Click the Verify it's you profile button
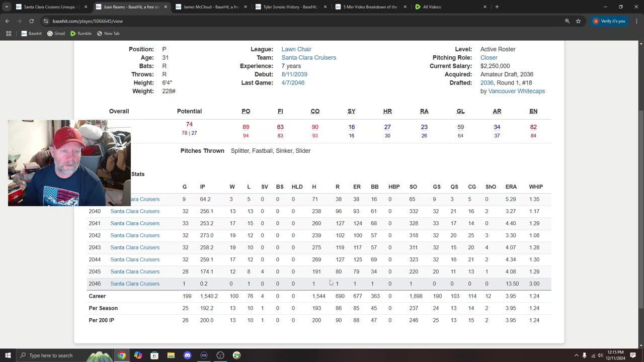This screenshot has width=644, height=362. coord(609,21)
